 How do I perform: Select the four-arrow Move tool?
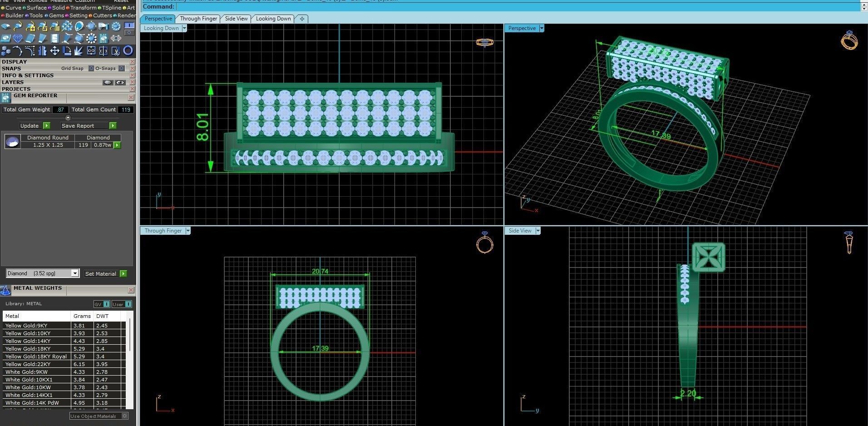[54, 50]
